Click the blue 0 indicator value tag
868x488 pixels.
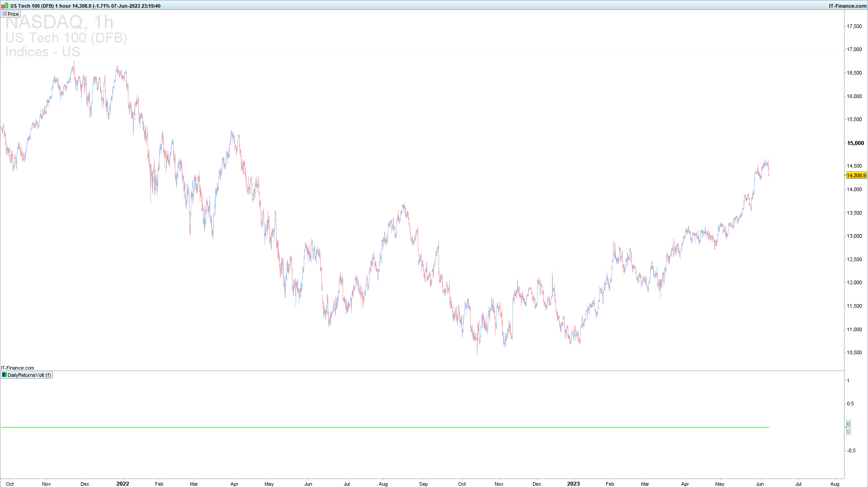tap(848, 424)
